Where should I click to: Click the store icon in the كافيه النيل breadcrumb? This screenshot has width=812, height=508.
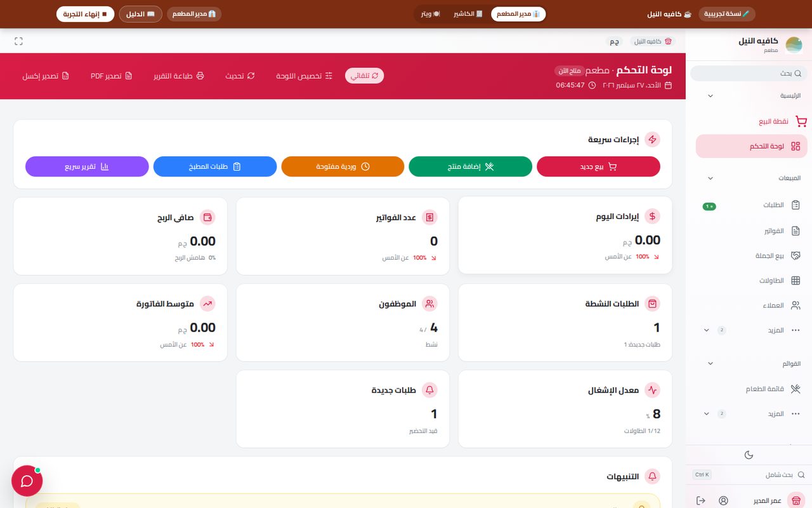pyautogui.click(x=668, y=41)
